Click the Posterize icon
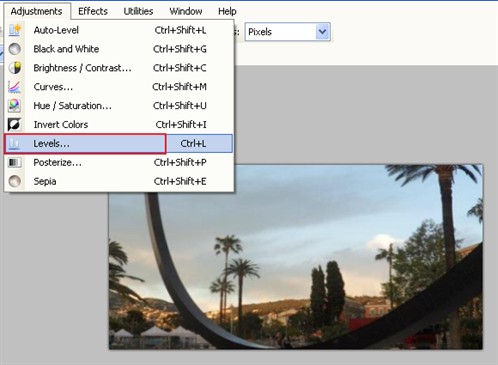Image resolution: width=498 pixels, height=365 pixels. point(15,163)
